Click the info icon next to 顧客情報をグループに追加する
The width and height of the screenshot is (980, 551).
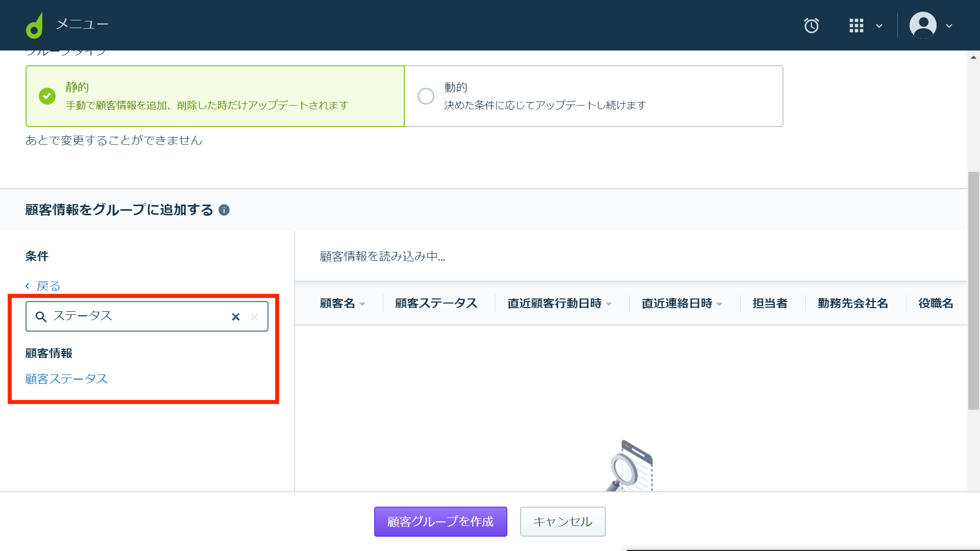[x=224, y=210]
